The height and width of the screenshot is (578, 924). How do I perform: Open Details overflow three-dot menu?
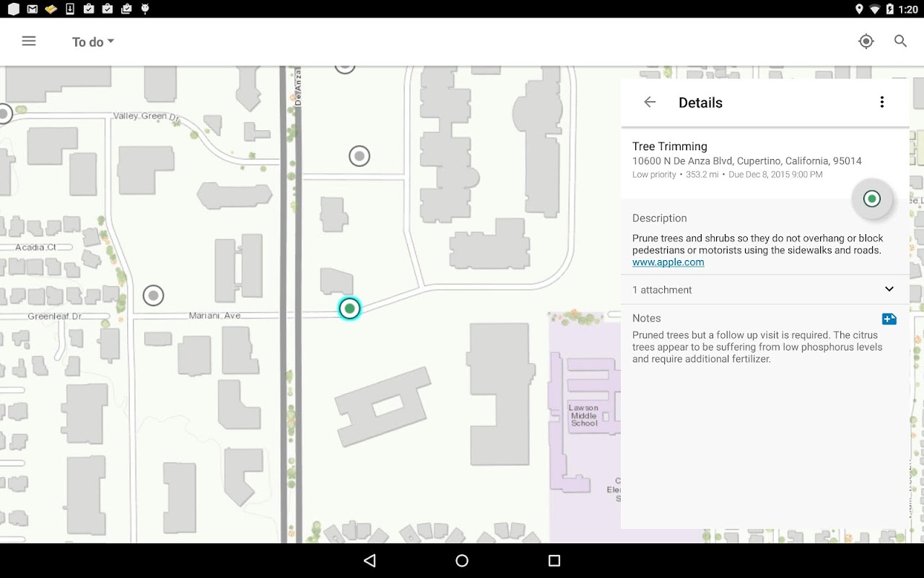[881, 102]
